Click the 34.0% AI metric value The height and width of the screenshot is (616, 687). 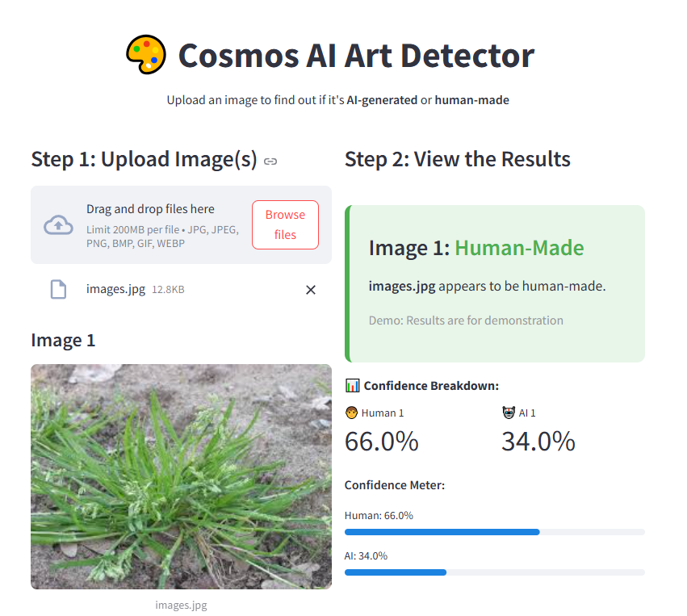tap(538, 441)
